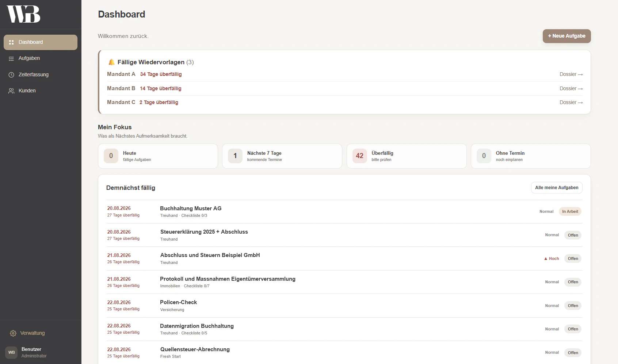
Task: Click the Hoch priority label
Action: 552,258
